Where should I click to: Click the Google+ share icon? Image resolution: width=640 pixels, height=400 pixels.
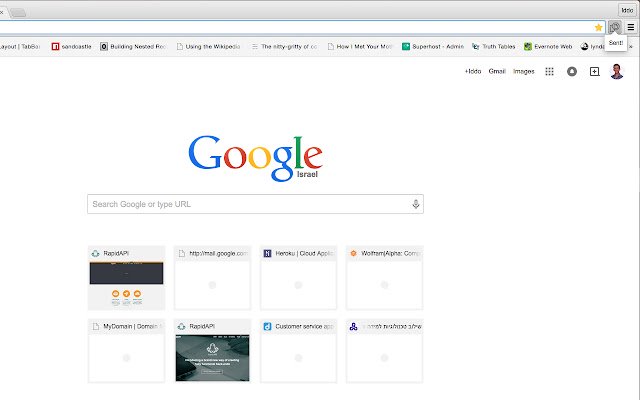point(595,71)
